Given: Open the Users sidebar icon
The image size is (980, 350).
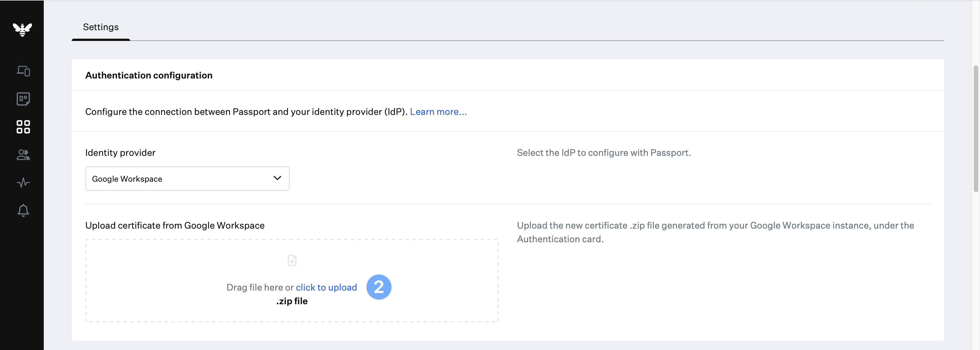Looking at the screenshot, I should 23,155.
